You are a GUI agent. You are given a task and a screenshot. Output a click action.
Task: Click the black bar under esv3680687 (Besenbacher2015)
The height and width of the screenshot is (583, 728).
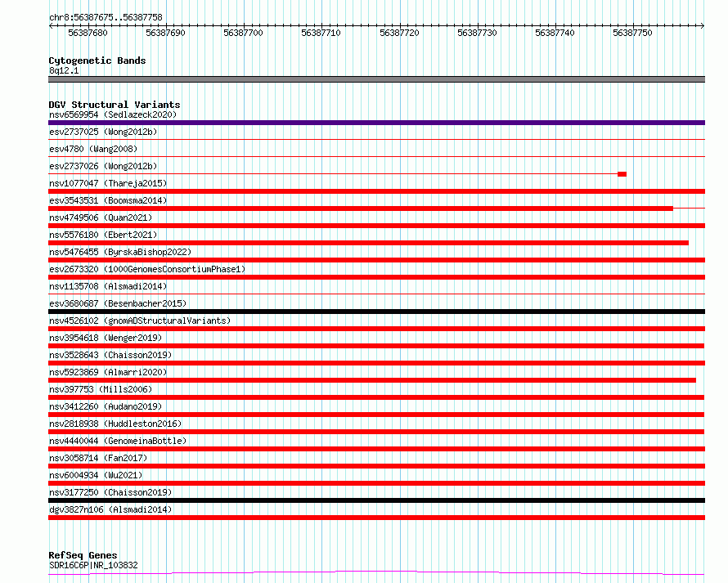[x=376, y=312]
